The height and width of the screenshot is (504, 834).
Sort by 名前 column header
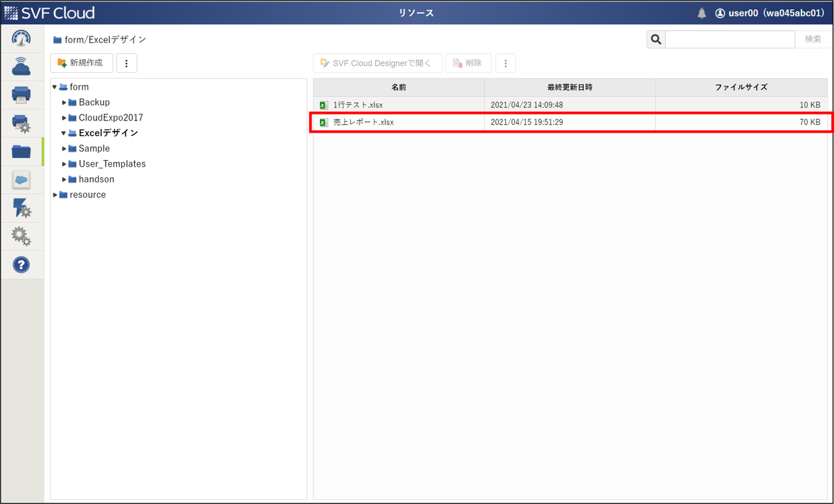tap(399, 87)
